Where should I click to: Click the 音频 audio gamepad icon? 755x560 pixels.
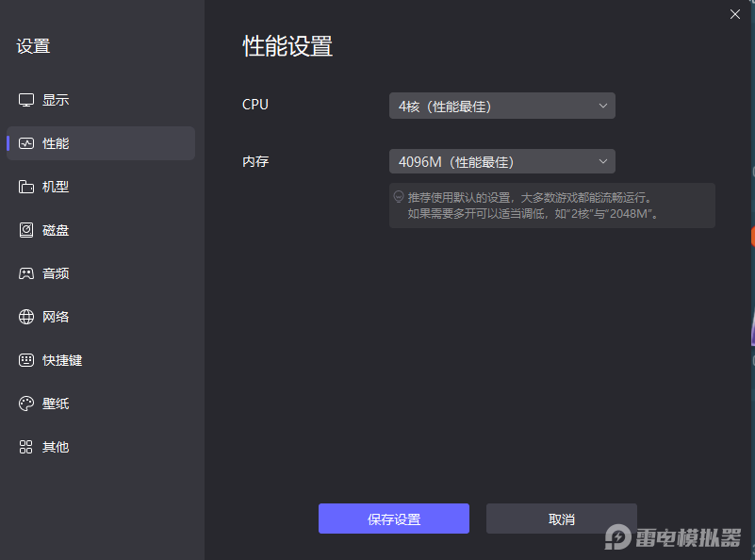[25, 272]
